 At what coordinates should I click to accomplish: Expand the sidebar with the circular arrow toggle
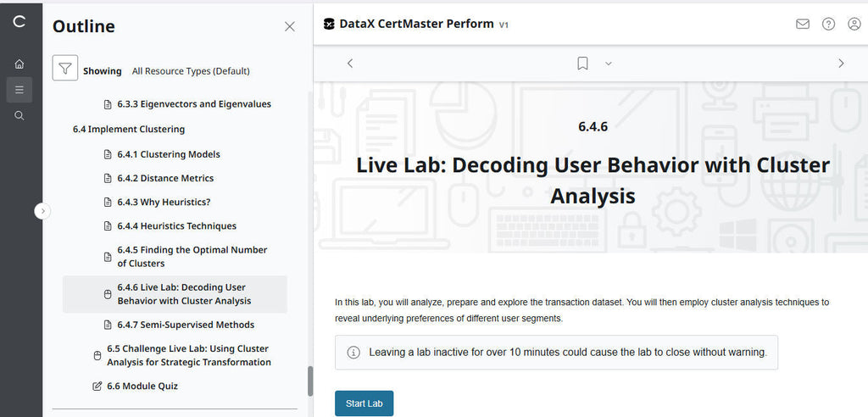pyautogui.click(x=43, y=211)
